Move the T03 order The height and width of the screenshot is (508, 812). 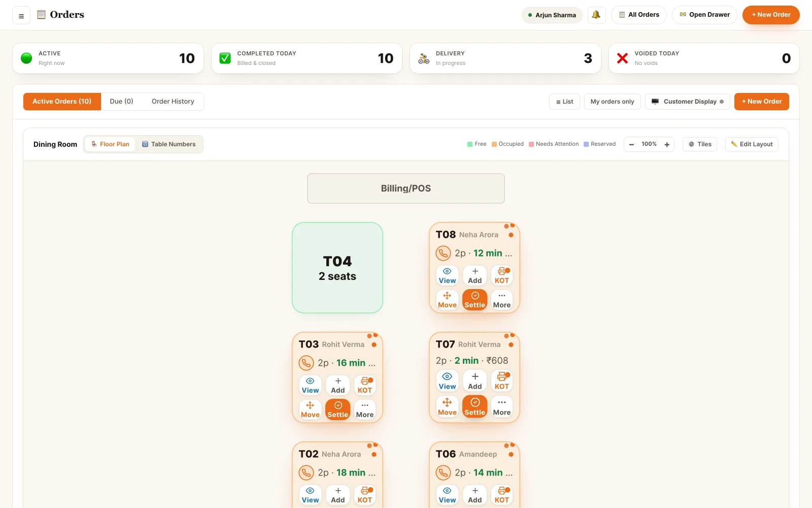pos(310,409)
